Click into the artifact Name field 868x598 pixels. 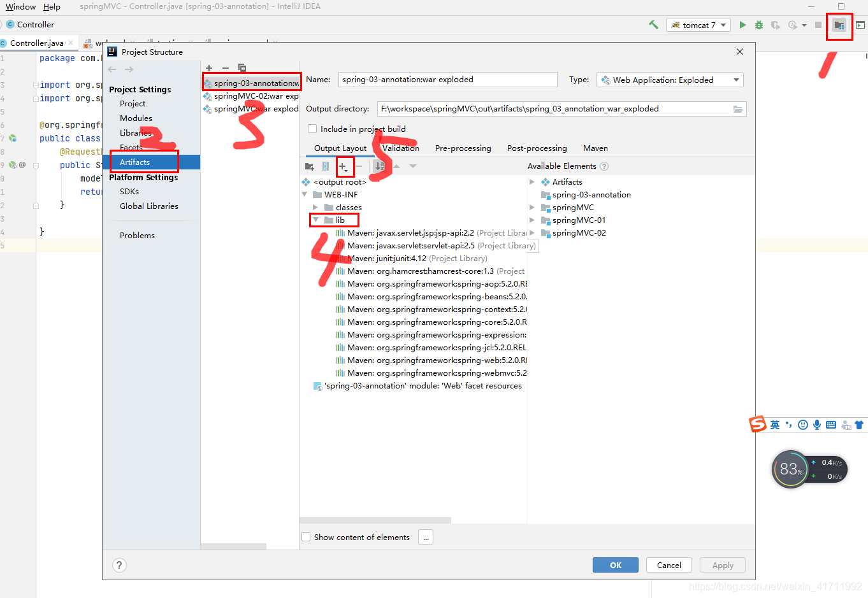447,80
